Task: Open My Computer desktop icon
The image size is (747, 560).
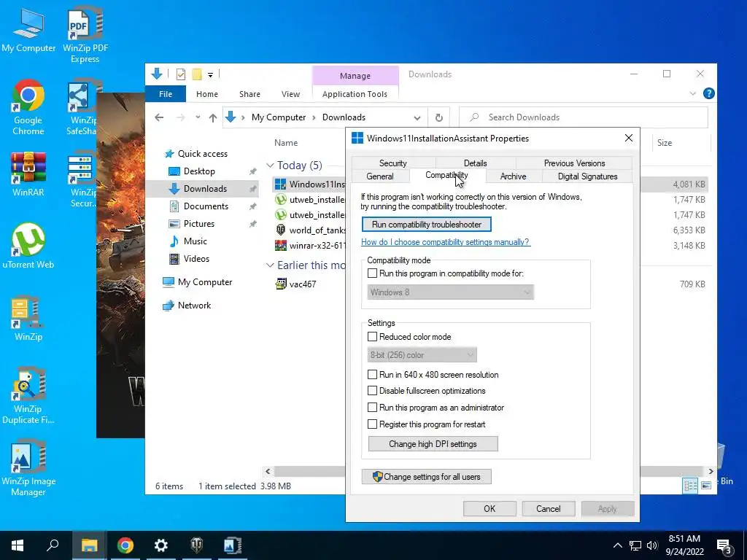Action: click(x=28, y=31)
